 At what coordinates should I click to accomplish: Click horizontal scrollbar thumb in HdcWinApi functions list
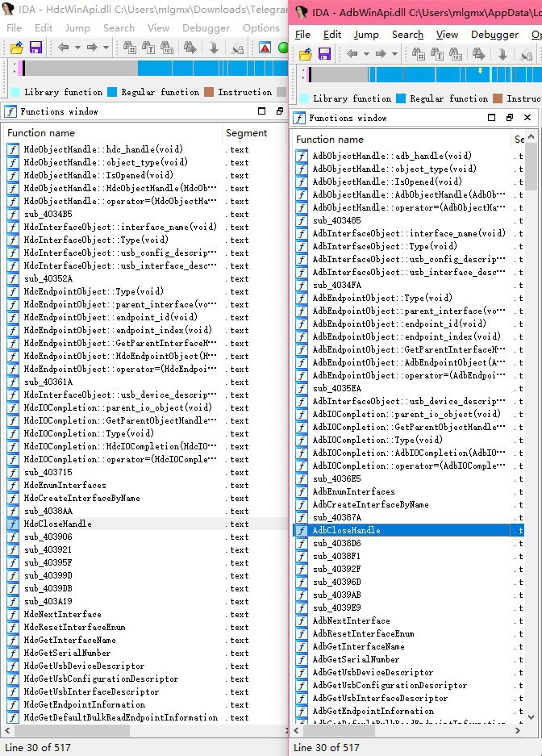pos(71,731)
